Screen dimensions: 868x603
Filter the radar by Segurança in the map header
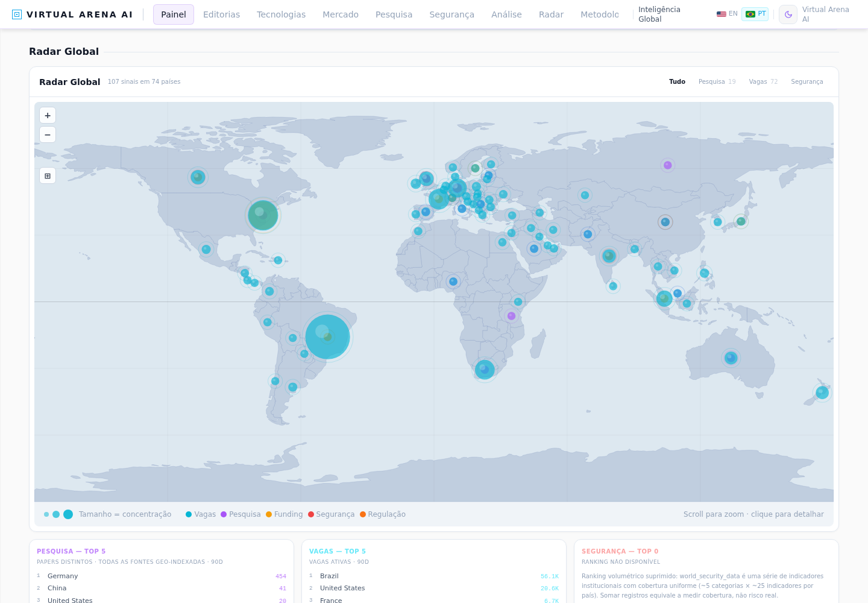807,81
